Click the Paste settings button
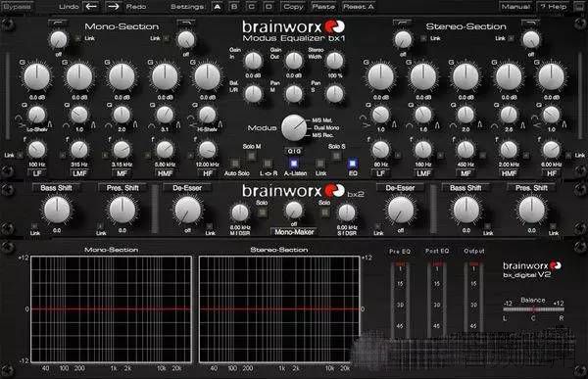This screenshot has height=379, width=588. (x=323, y=7)
